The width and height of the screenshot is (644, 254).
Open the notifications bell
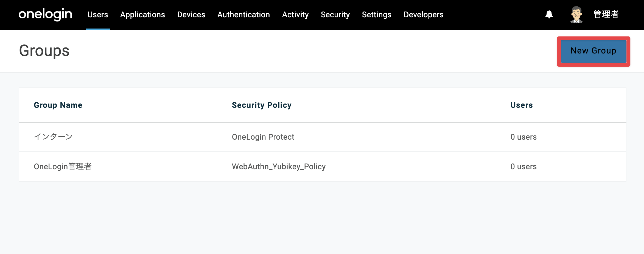coord(549,14)
